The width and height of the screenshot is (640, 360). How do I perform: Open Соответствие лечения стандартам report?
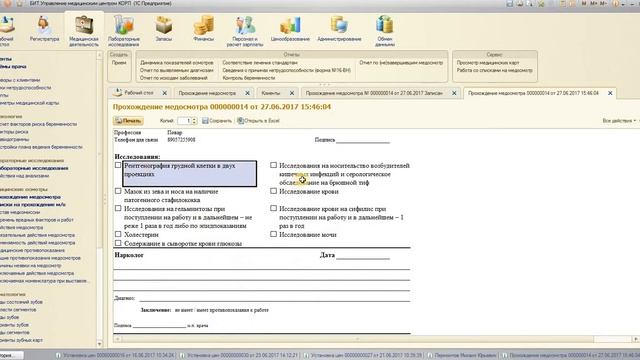tap(260, 63)
